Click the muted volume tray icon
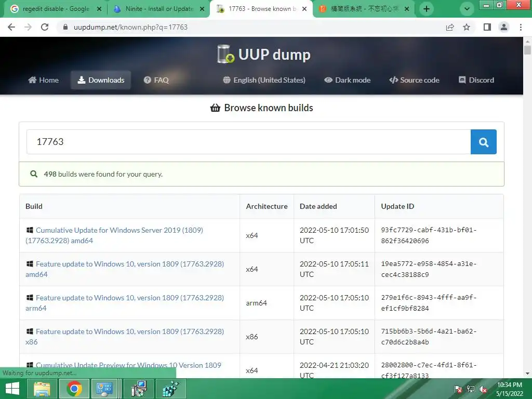Image resolution: width=532 pixels, height=399 pixels. click(x=483, y=389)
